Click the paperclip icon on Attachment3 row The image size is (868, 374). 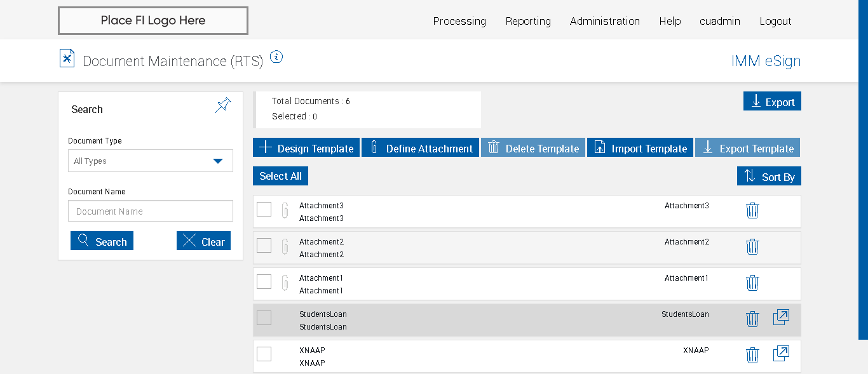click(285, 210)
